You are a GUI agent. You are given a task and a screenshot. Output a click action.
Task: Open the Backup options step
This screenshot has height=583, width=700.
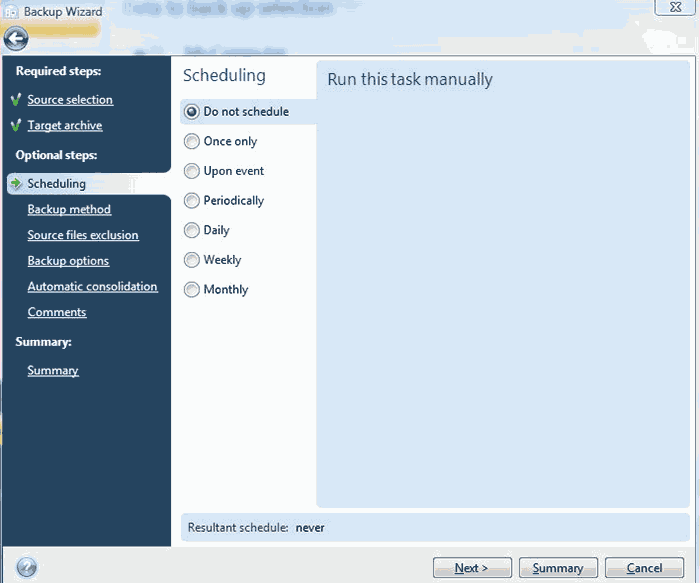click(68, 261)
